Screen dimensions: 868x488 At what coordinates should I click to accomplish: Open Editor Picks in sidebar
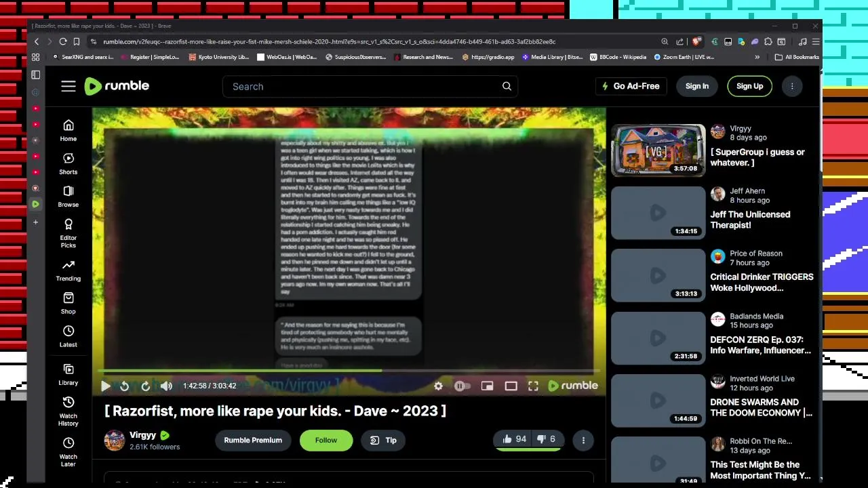point(68,233)
